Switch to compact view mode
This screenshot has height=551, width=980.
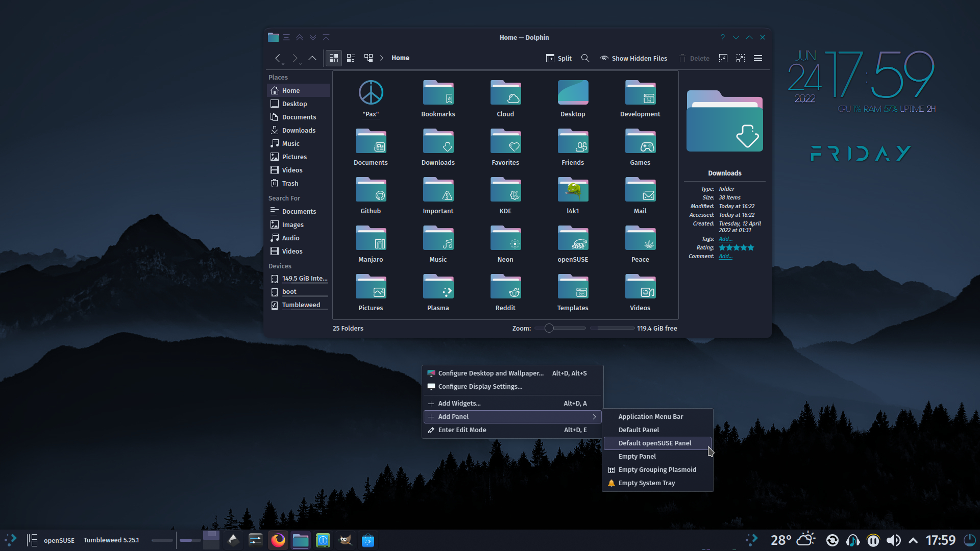tap(351, 58)
